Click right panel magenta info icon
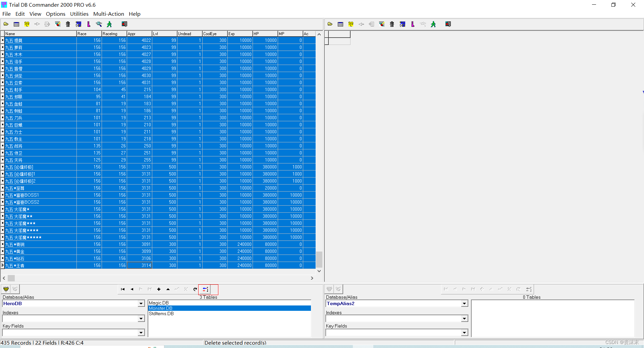 [x=413, y=24]
